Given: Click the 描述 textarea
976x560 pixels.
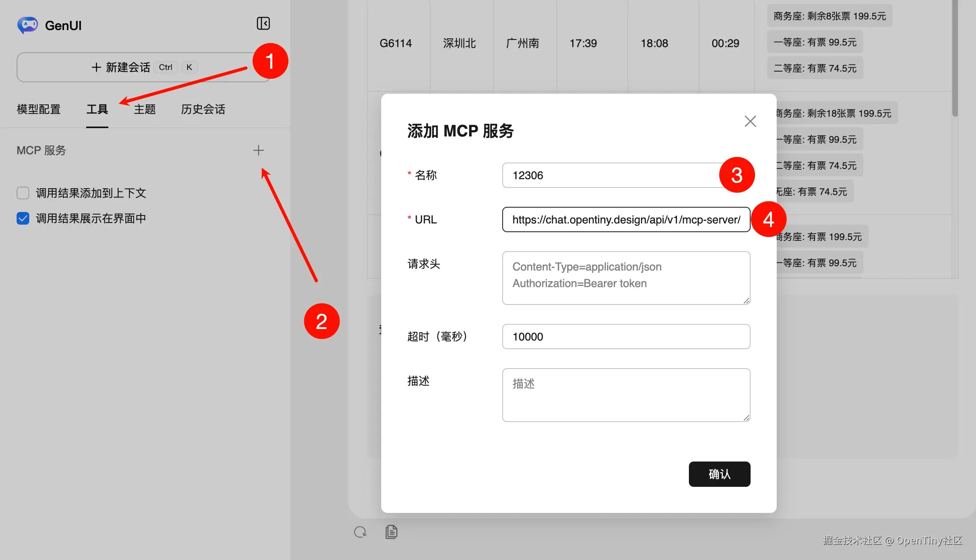Looking at the screenshot, I should pyautogui.click(x=626, y=395).
